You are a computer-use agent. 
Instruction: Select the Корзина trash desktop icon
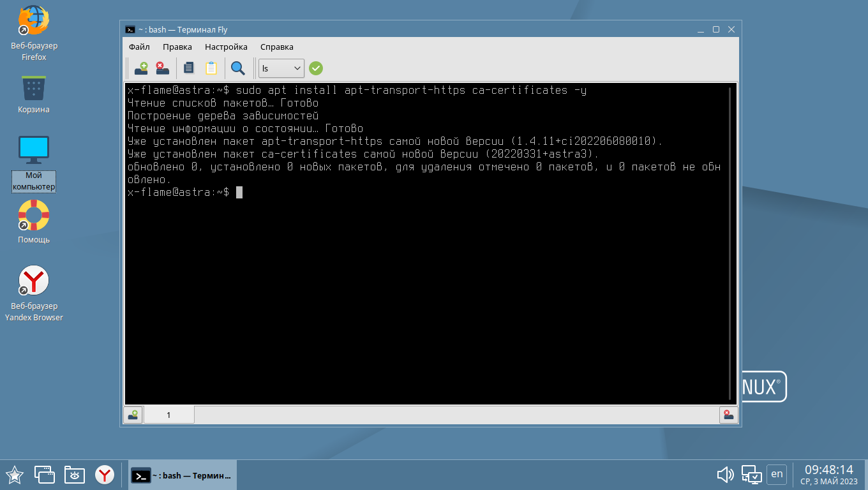coord(34,94)
